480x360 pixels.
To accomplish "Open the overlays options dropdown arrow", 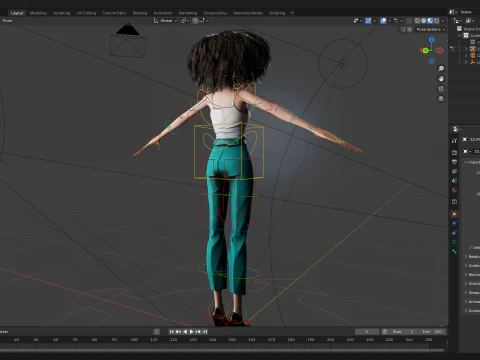I will click(389, 21).
